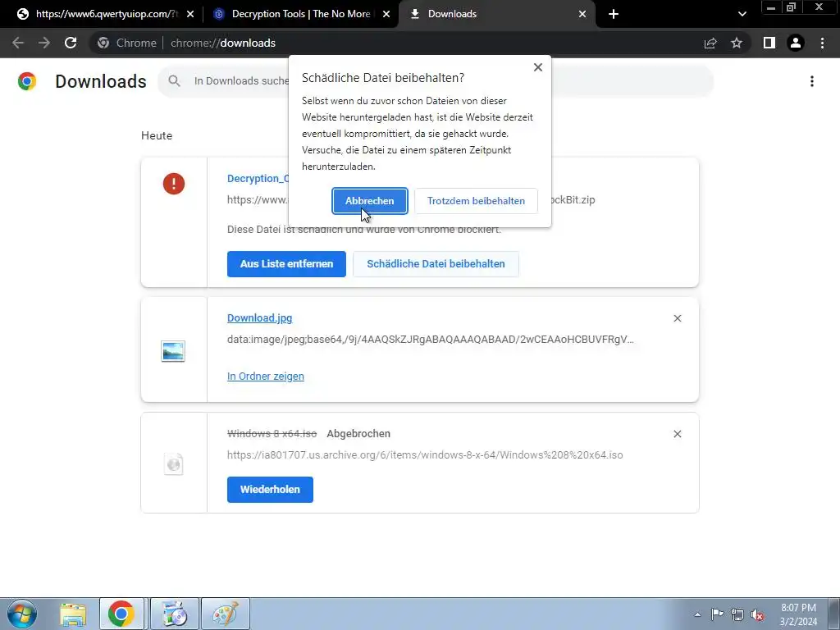Click the share page icon
840x630 pixels.
click(710, 43)
